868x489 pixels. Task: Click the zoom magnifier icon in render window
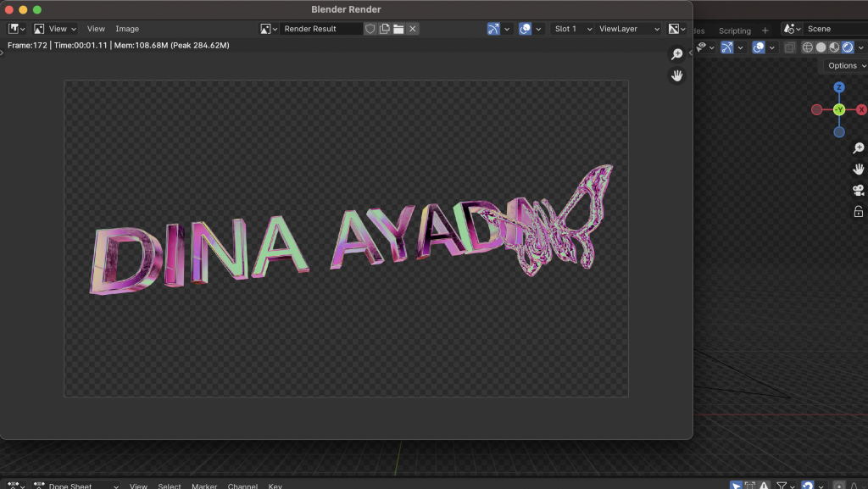pyautogui.click(x=676, y=54)
